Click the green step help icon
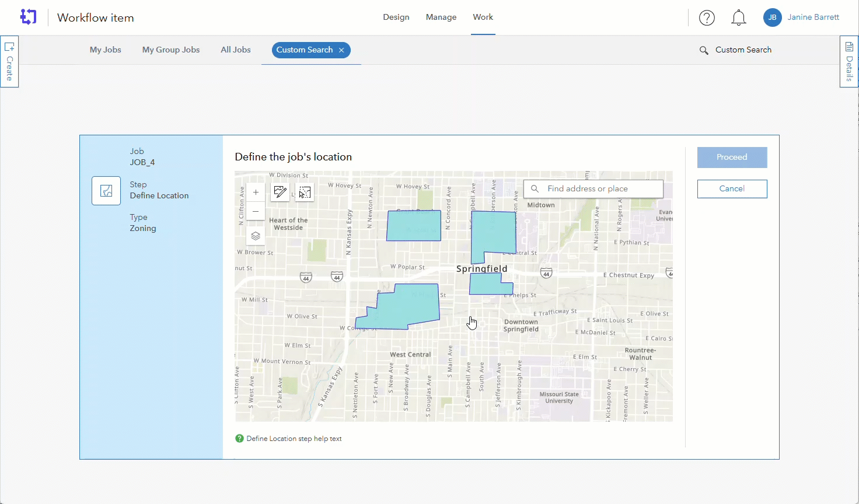 click(239, 439)
